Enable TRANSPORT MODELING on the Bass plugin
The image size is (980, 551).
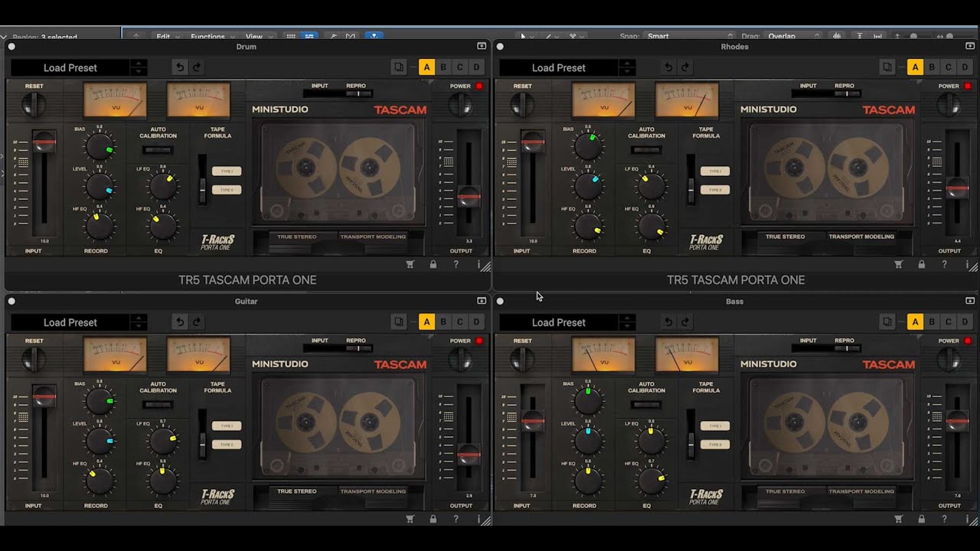(862, 491)
